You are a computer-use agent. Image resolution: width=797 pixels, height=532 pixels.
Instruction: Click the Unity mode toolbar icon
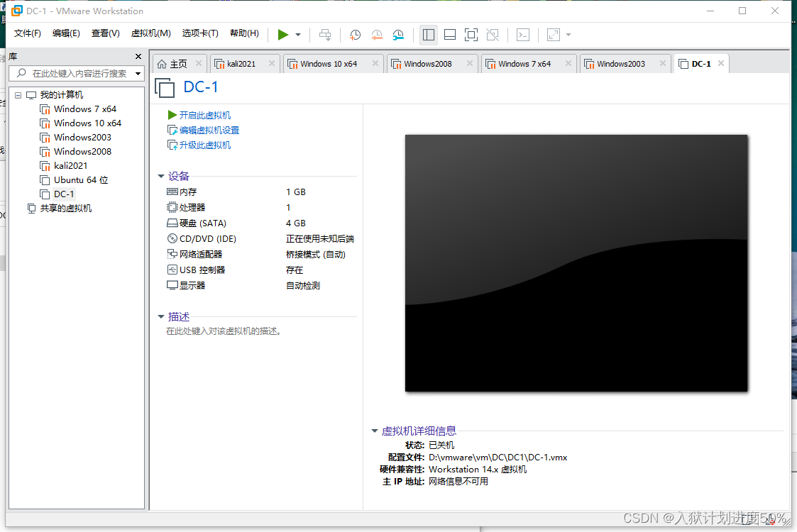tap(492, 34)
